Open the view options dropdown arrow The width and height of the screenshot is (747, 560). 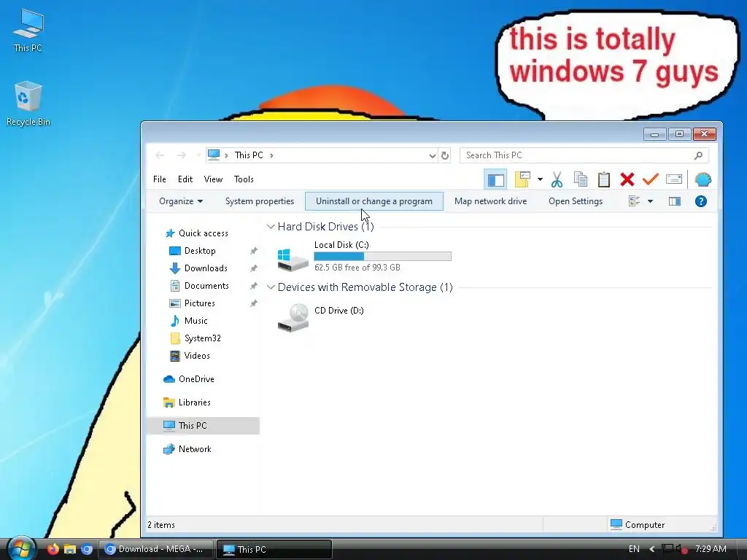[x=650, y=201]
